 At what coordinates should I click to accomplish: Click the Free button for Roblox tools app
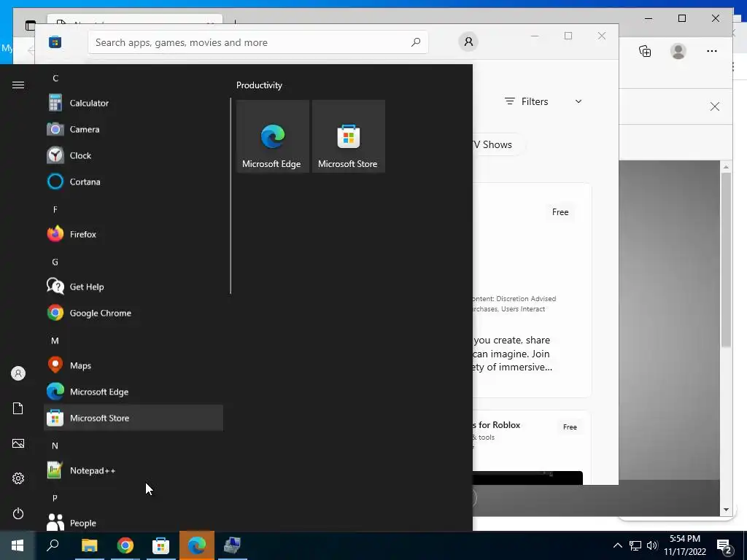(570, 427)
